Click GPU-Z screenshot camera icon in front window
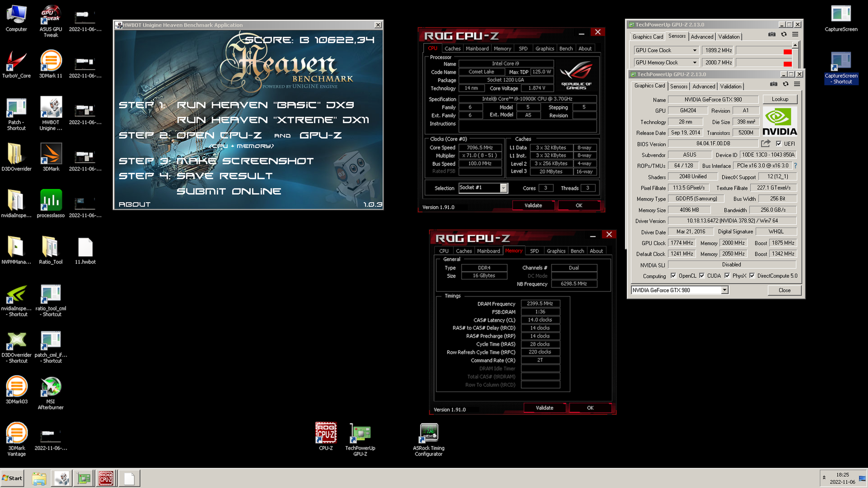Image resolution: width=868 pixels, height=488 pixels. click(774, 84)
